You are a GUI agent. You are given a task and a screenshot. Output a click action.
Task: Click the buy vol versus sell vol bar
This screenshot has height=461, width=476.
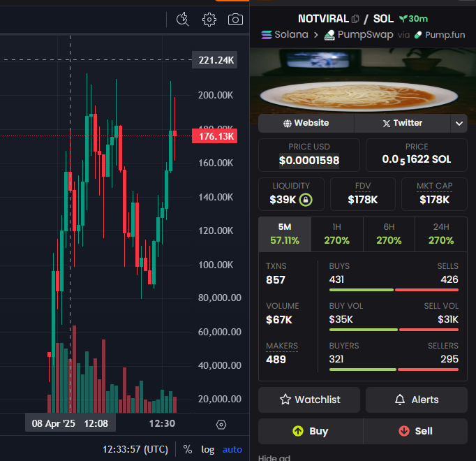[x=394, y=330]
